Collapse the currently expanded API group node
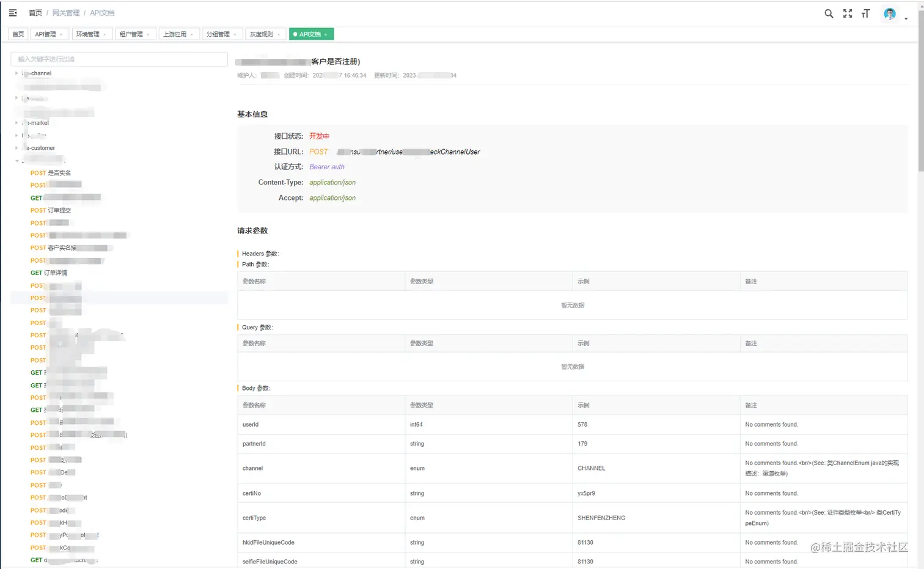 coord(17,160)
